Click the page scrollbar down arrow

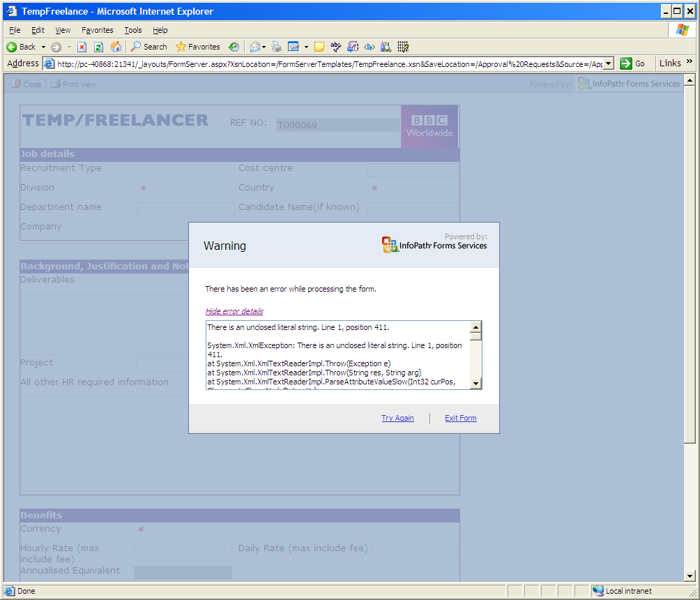point(690,576)
